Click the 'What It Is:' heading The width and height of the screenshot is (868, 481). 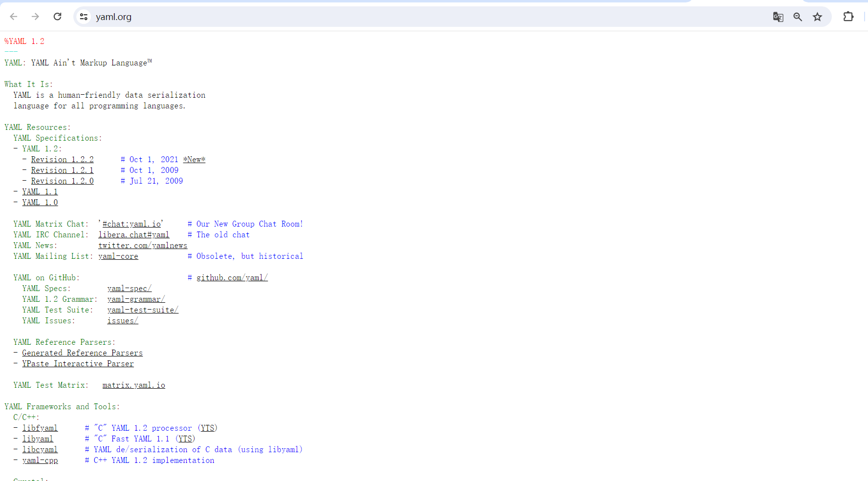[28, 84]
